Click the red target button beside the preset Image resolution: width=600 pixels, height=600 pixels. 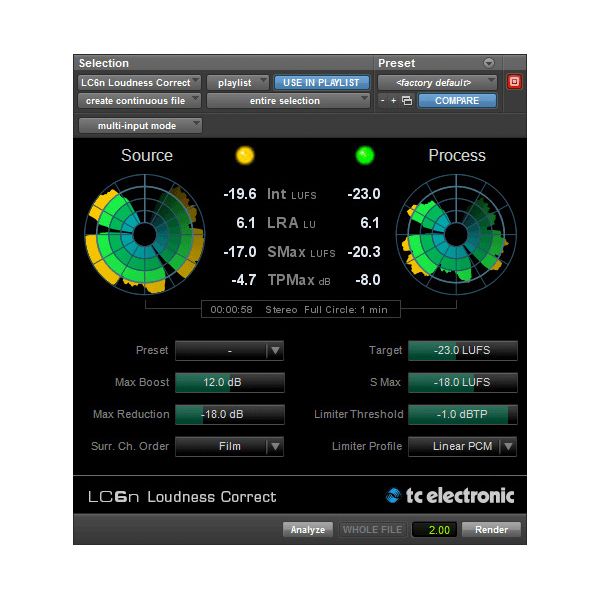(x=514, y=82)
